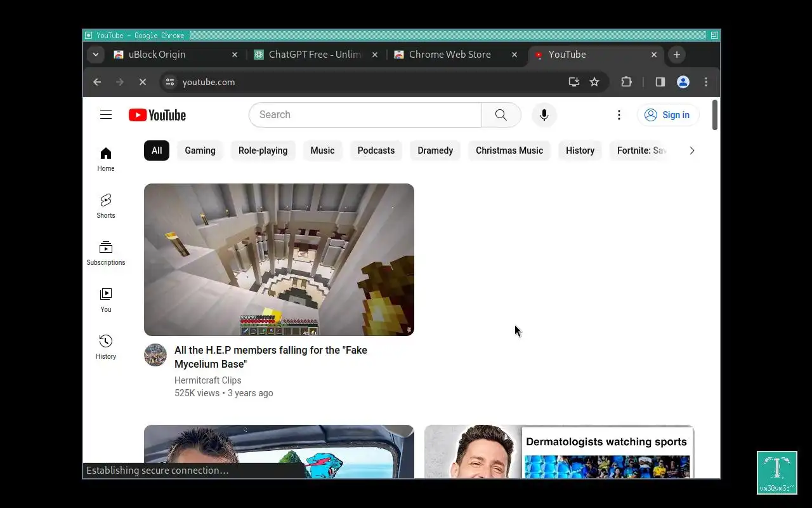Filter by History chip
812x508 pixels.
580,150
